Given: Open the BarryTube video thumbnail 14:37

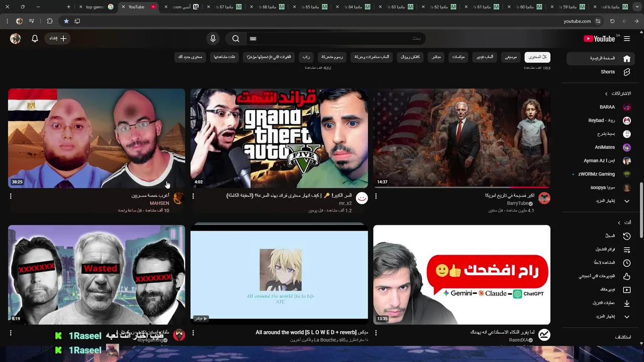Looking at the screenshot, I should 461,138.
